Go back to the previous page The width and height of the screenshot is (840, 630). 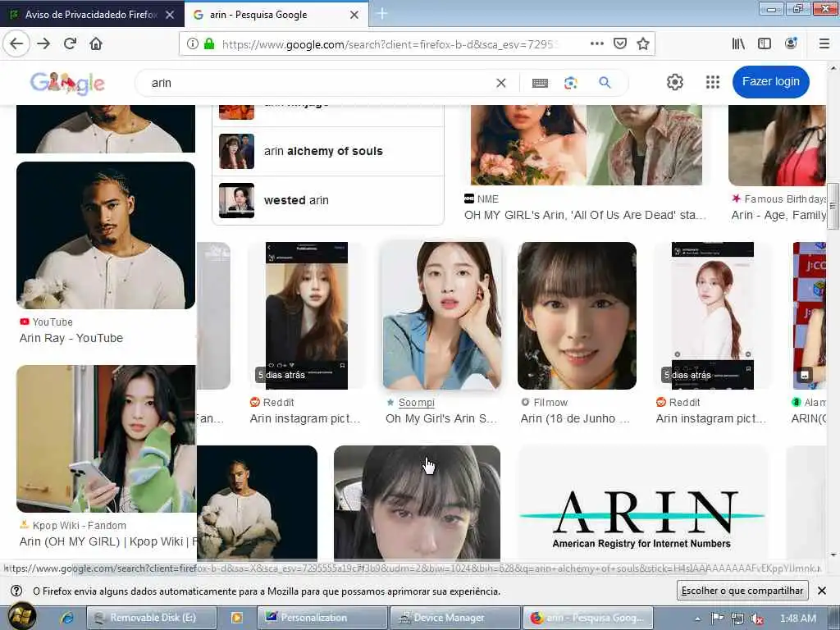click(x=16, y=43)
